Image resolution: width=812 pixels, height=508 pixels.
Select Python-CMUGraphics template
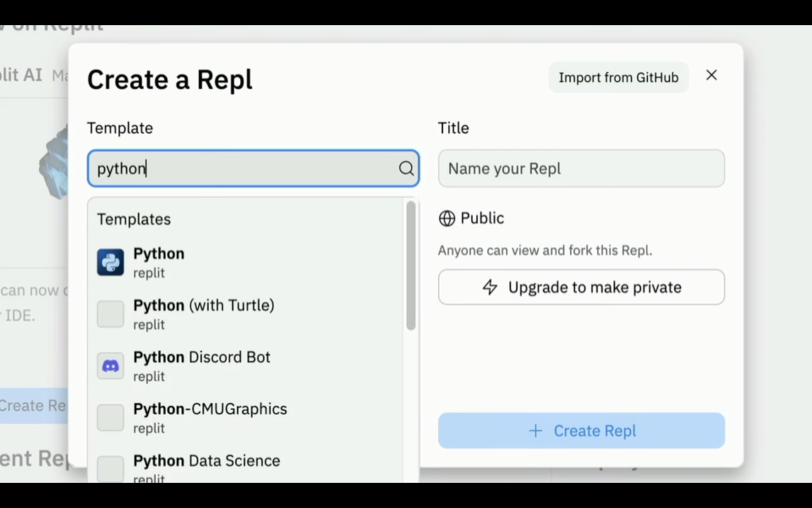click(x=245, y=418)
